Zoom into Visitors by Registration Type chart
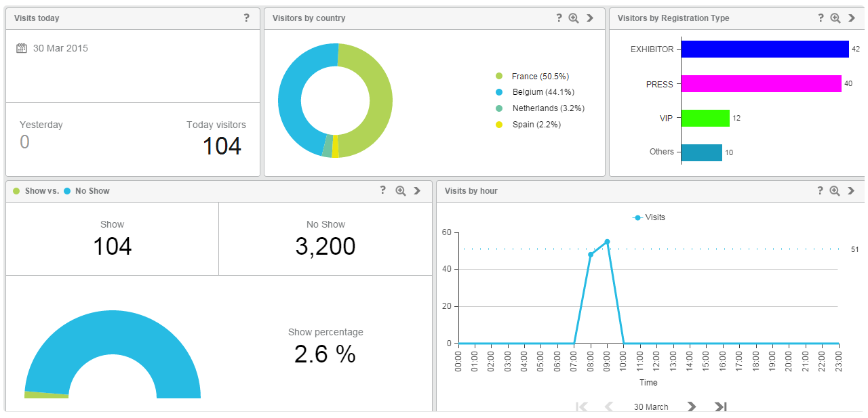This screenshot has width=868, height=418. (835, 18)
